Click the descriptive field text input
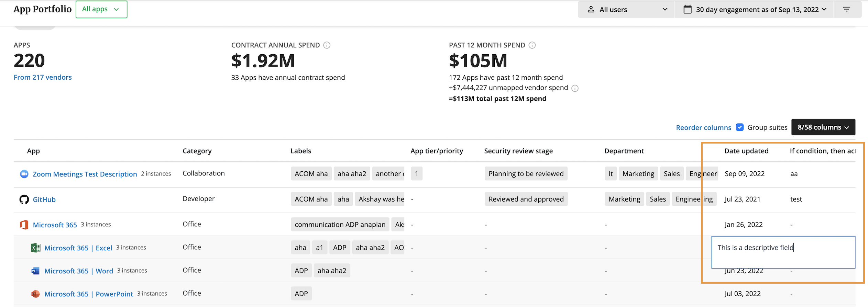Screen dimensions: 868x307 783,252
